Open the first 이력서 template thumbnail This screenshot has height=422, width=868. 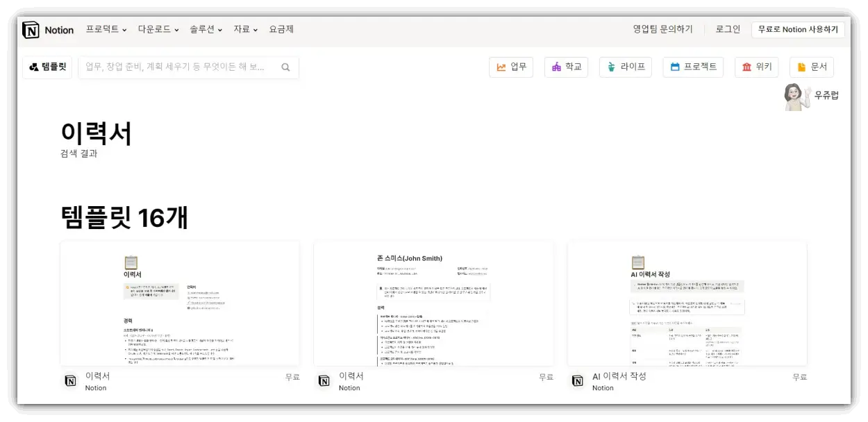pyautogui.click(x=180, y=303)
